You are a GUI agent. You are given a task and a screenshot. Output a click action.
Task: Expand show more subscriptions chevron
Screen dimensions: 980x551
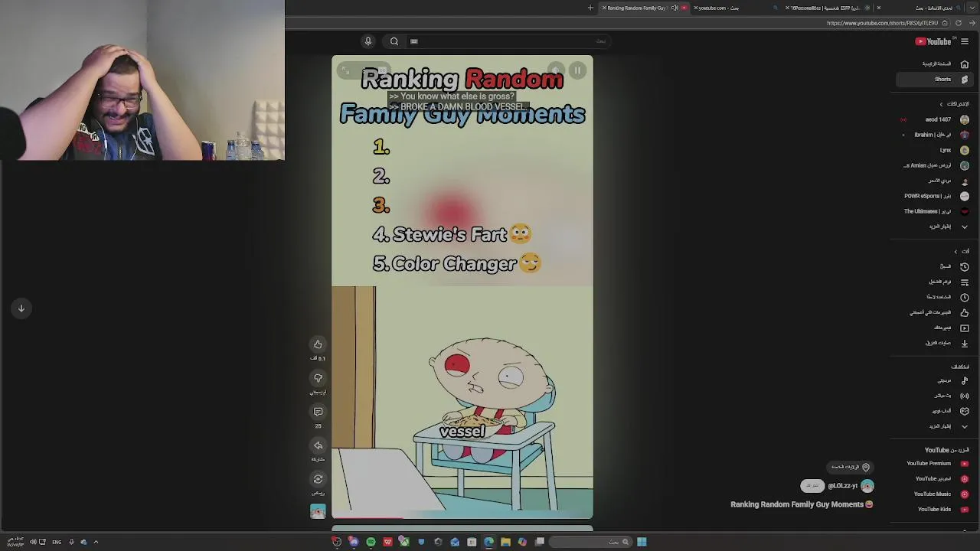tap(965, 227)
